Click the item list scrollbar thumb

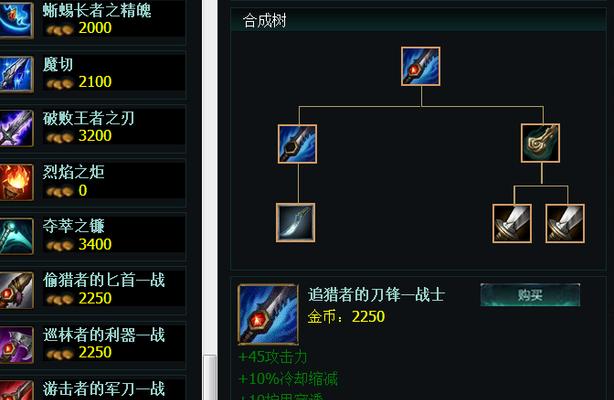(x=210, y=377)
